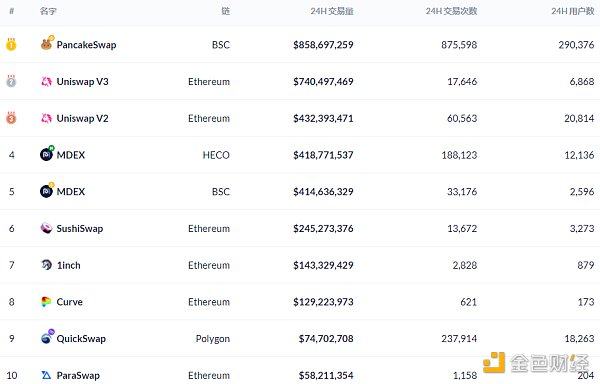Click the 1inch unicorn logo icon
Viewport: 600px width, 384px height.
(46, 265)
